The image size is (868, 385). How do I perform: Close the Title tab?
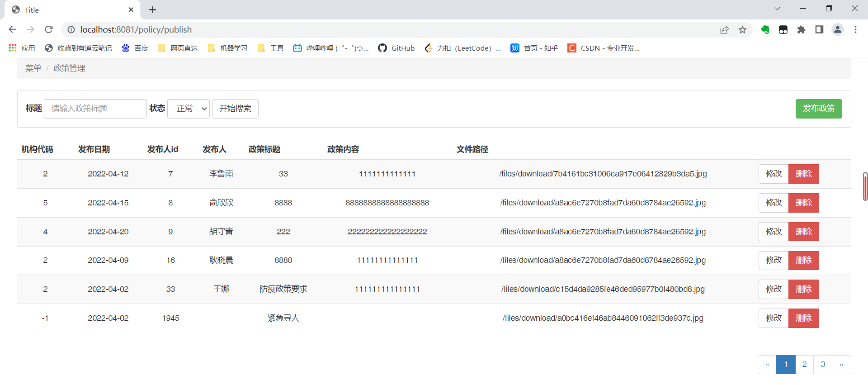[131, 10]
